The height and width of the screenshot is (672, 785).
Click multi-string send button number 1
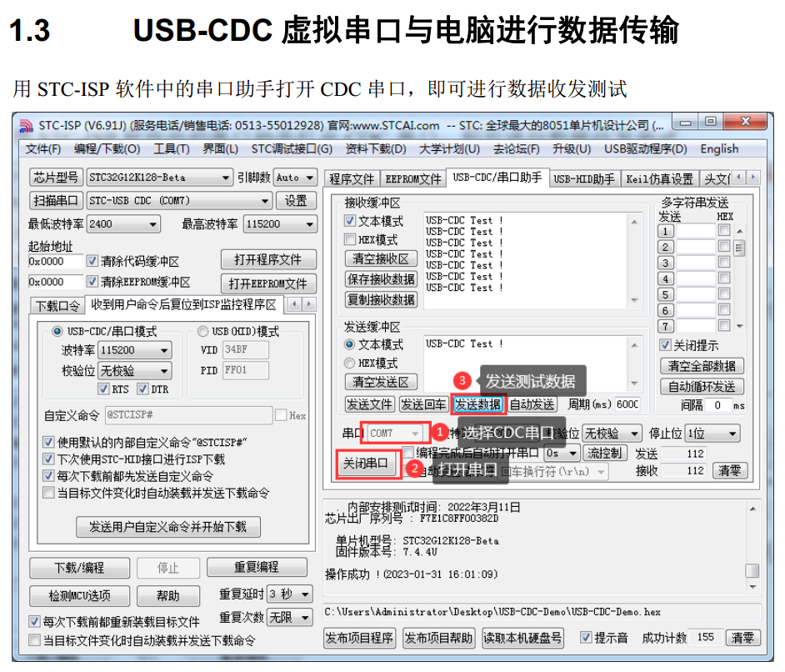pos(665,231)
